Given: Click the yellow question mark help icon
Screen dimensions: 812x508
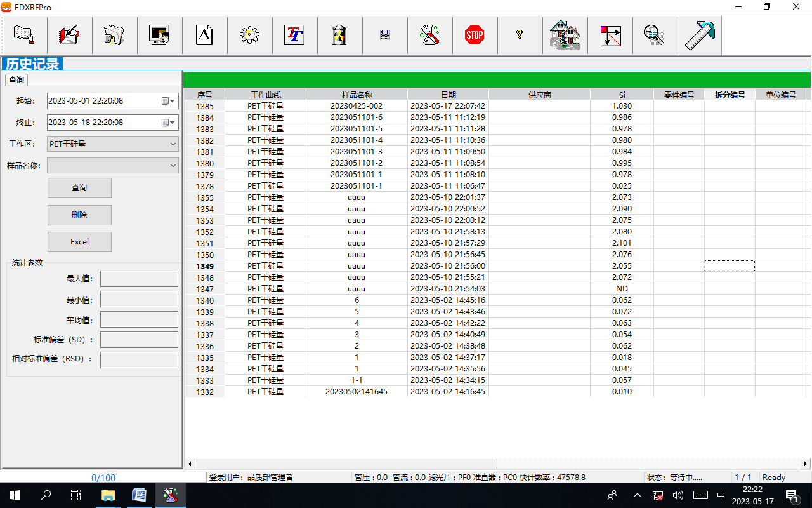Looking at the screenshot, I should 520,35.
